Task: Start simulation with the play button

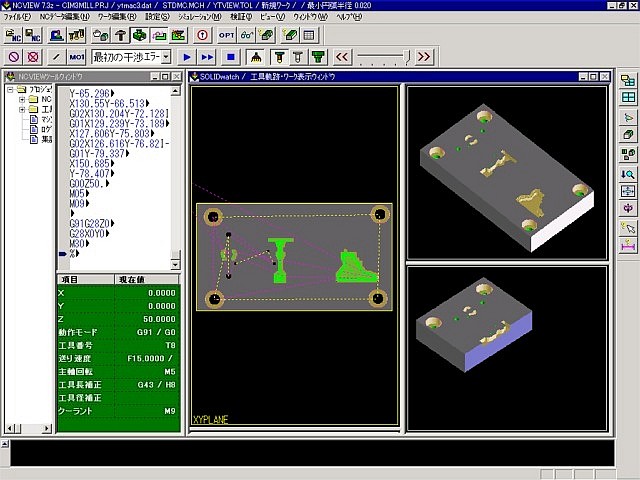Action: tap(187, 57)
